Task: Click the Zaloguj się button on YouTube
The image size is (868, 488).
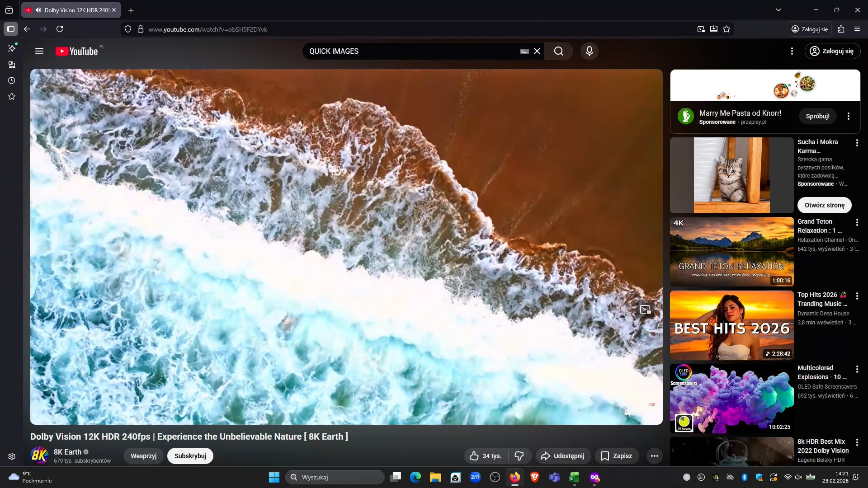Action: [832, 51]
